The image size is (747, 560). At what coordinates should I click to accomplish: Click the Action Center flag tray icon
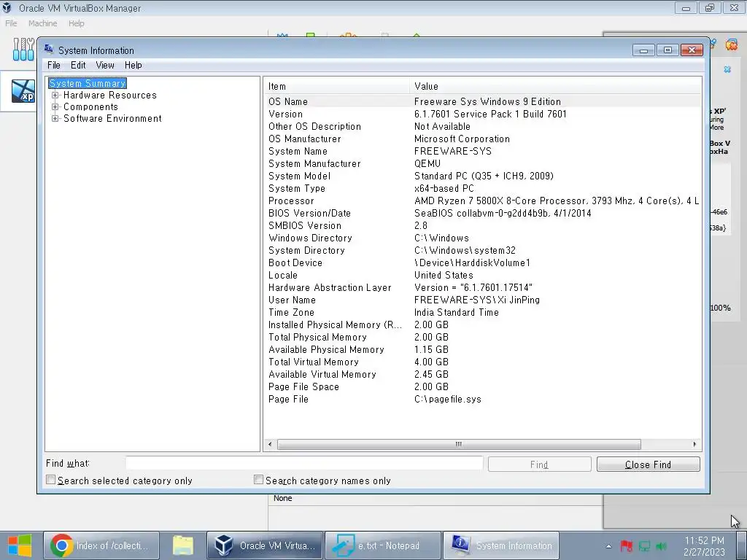click(x=627, y=546)
